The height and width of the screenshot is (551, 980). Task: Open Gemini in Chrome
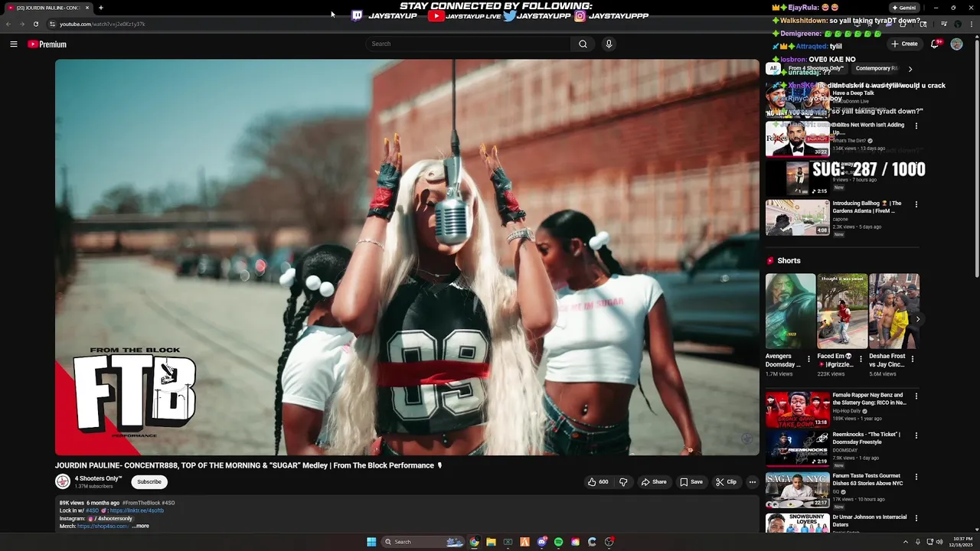click(x=903, y=8)
